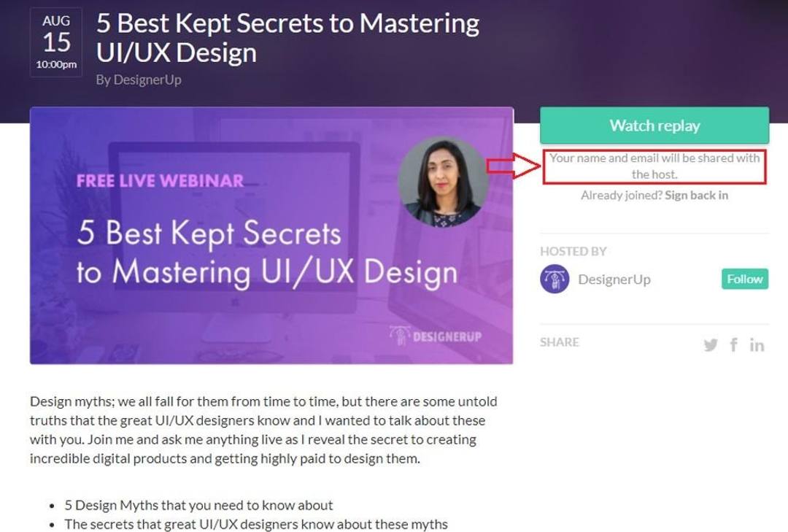The width and height of the screenshot is (788, 532).
Task: Share the webinar on LinkedIn
Action: (x=757, y=345)
